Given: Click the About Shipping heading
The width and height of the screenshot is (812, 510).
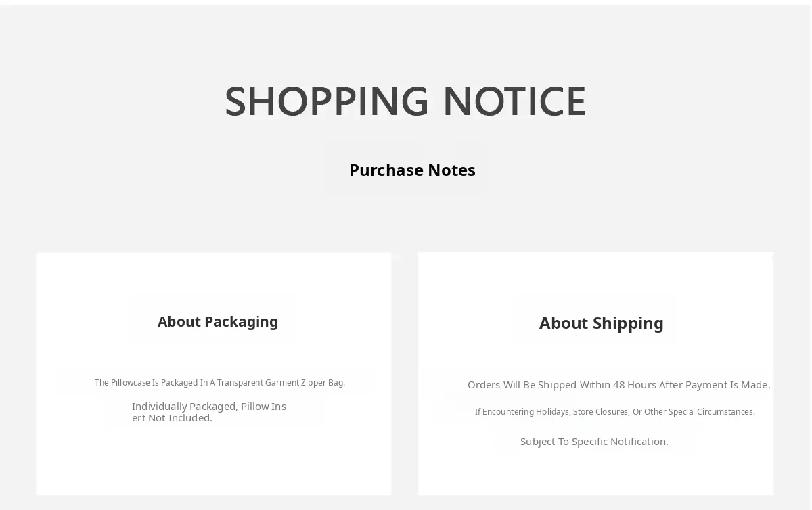Looking at the screenshot, I should tap(602, 323).
